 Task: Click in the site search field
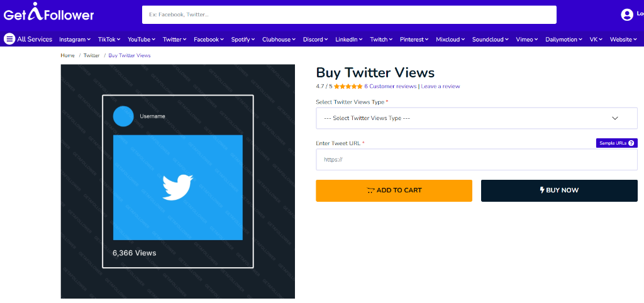349,15
